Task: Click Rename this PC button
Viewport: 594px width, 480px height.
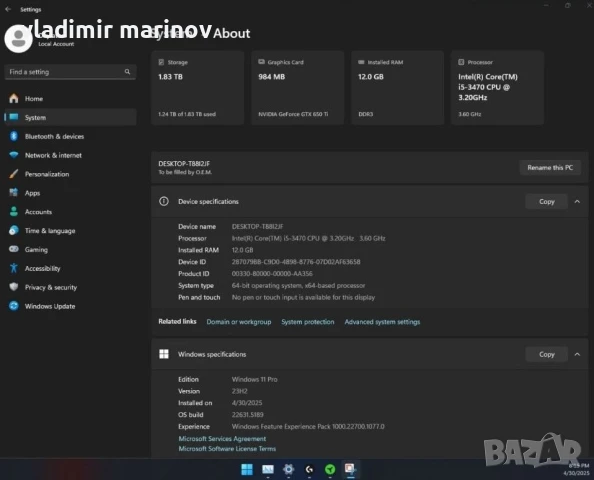Action: (550, 167)
